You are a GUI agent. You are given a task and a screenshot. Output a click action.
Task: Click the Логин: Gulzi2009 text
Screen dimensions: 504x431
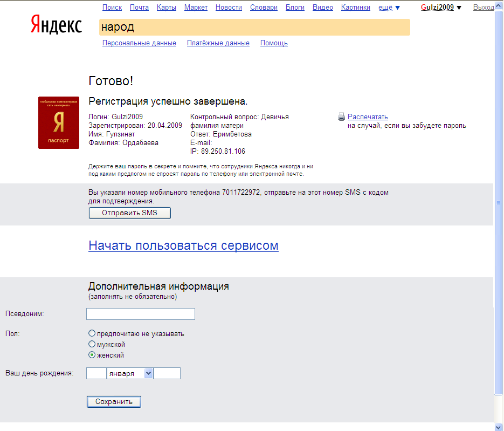116,117
